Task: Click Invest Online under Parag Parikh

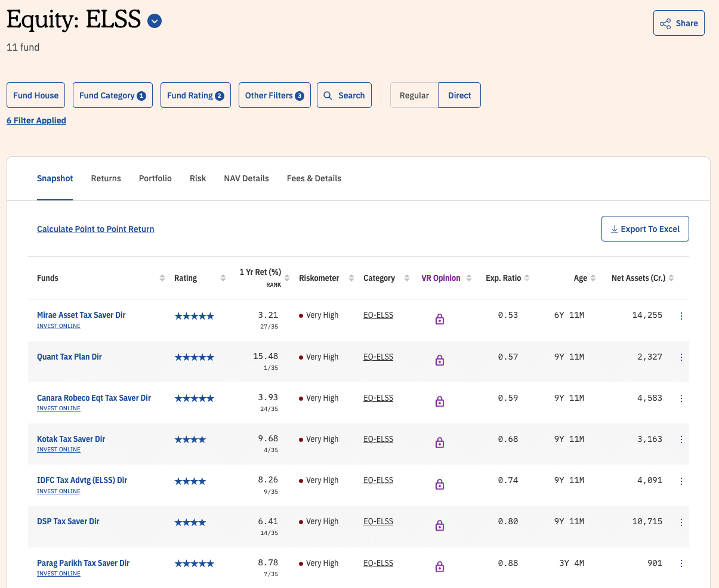Action: [x=58, y=574]
